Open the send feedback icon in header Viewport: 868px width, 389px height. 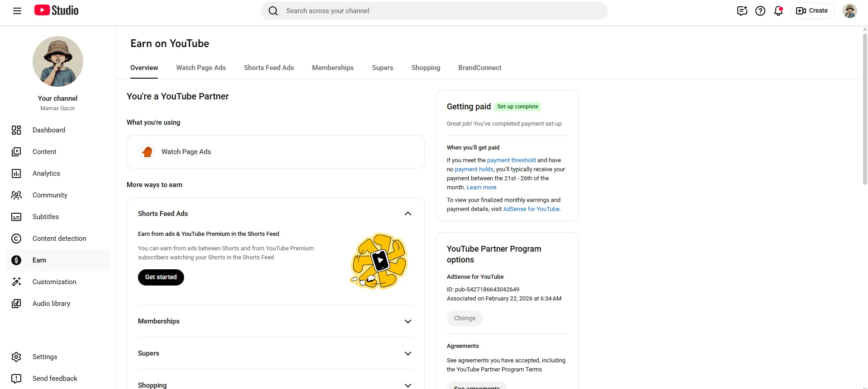tap(742, 11)
